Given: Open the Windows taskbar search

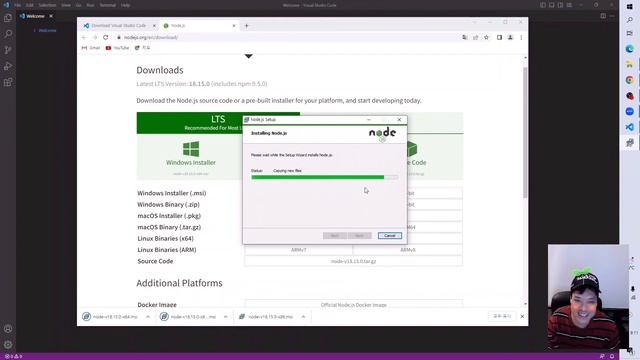Looking at the screenshot, I should [629, 20].
